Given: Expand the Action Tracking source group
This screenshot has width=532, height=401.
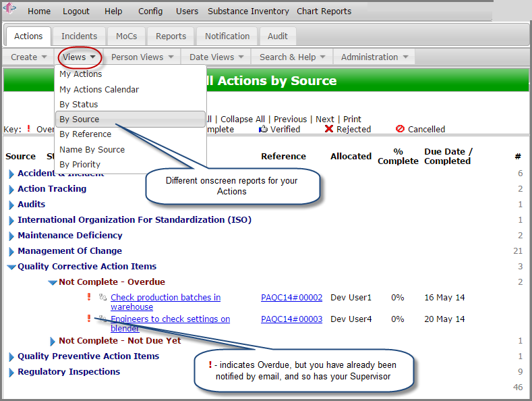Looking at the screenshot, I should pos(11,190).
